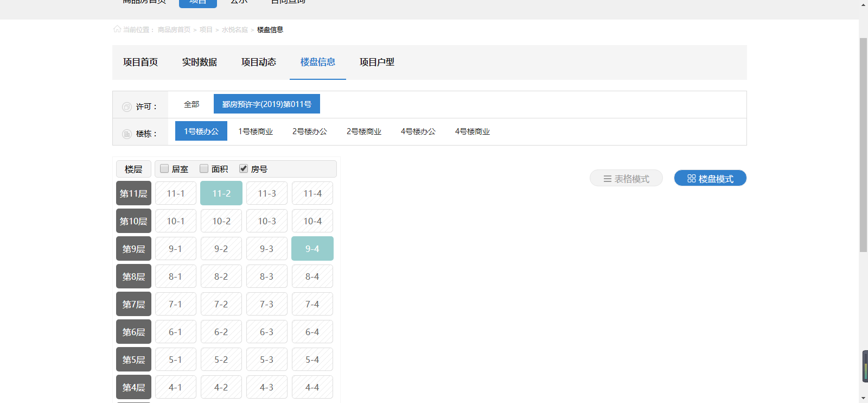
Task: Click the 楼栋 building row icon
Action: (127, 134)
